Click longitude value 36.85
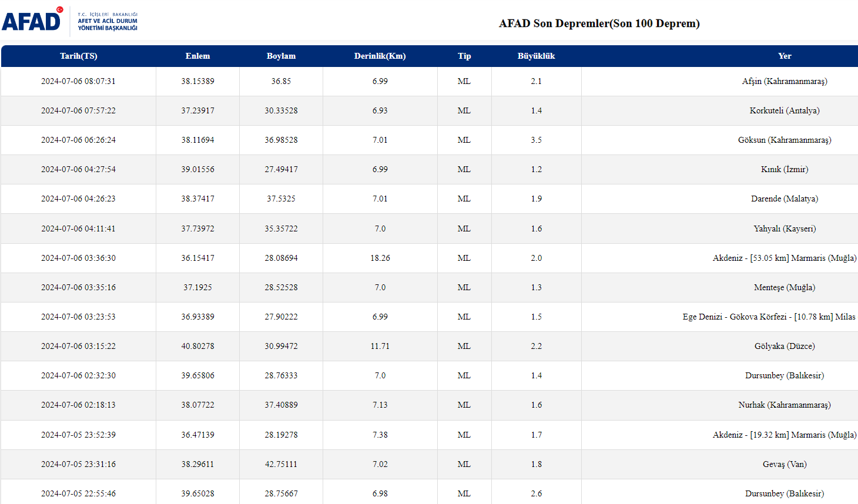The width and height of the screenshot is (858, 504). pyautogui.click(x=281, y=81)
